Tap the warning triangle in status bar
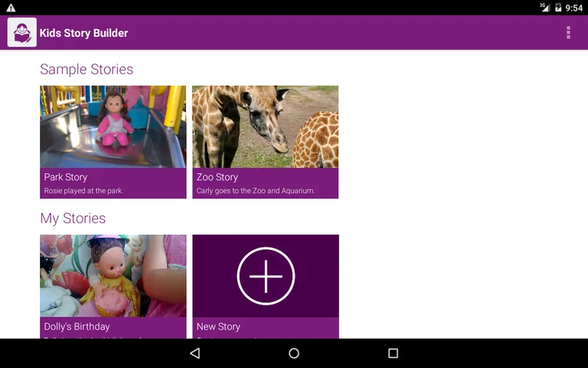Viewport: 588px width, 368px height. pyautogui.click(x=11, y=7)
